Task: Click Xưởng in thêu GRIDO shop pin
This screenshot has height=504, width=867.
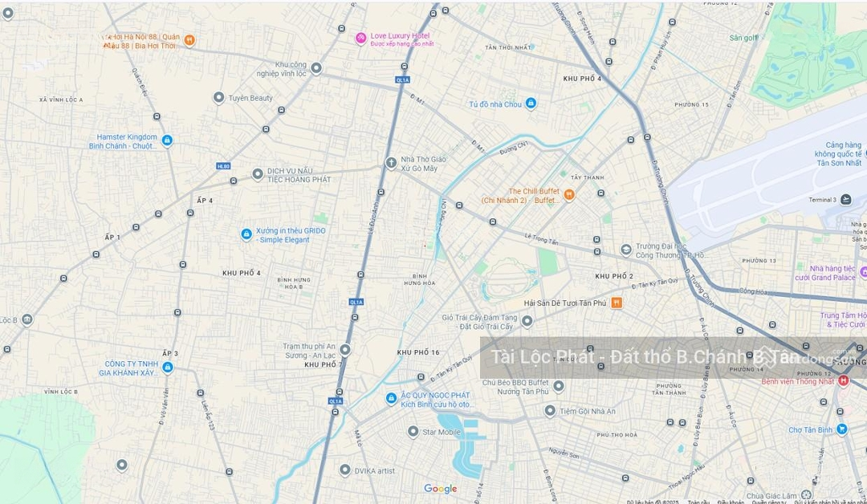Action: tap(246, 234)
